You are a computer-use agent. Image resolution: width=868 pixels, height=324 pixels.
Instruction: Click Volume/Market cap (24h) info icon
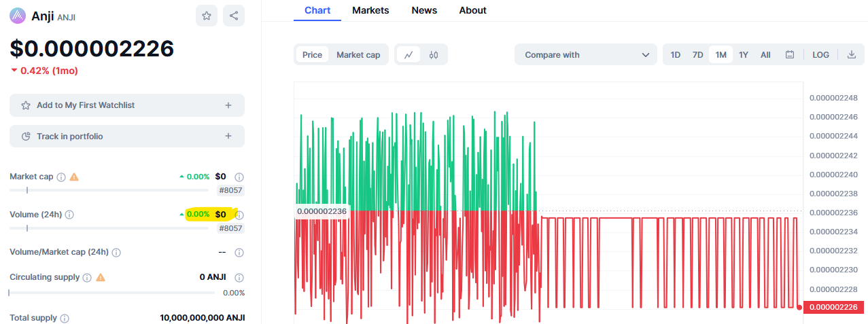click(x=116, y=253)
